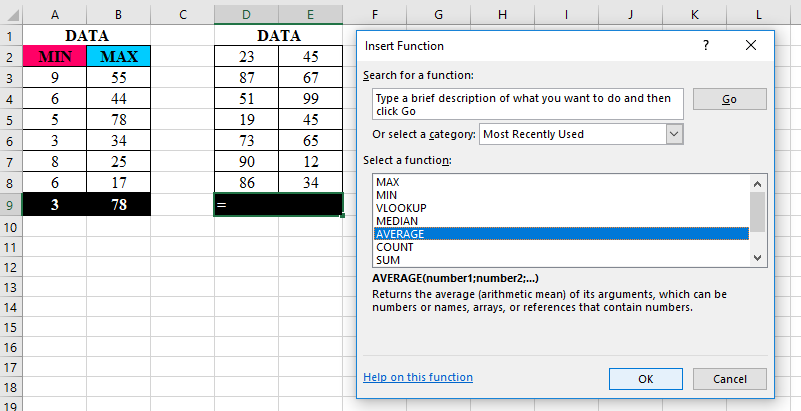Image resolution: width=801 pixels, height=411 pixels.
Task: Select row 16 header
Action: tap(11, 347)
